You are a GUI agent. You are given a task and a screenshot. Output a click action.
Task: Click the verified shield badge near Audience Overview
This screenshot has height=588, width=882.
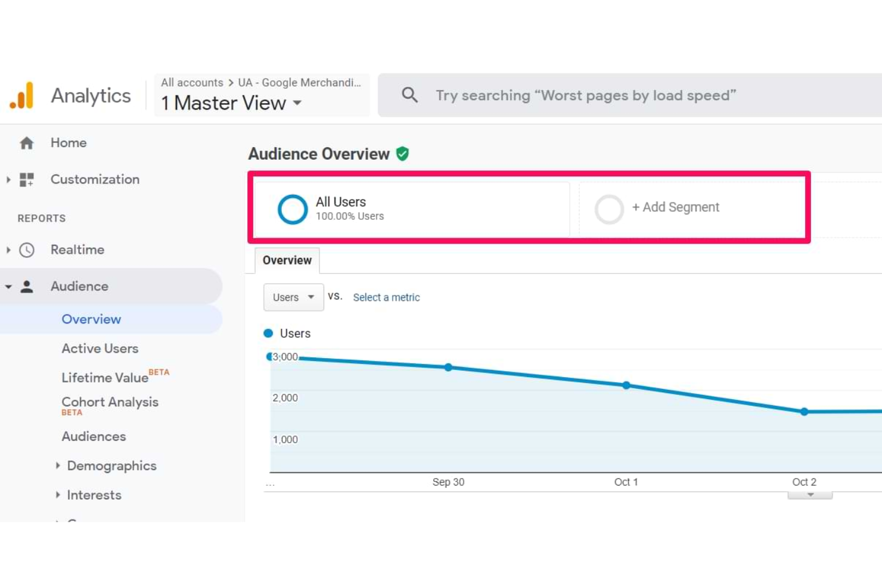point(402,153)
